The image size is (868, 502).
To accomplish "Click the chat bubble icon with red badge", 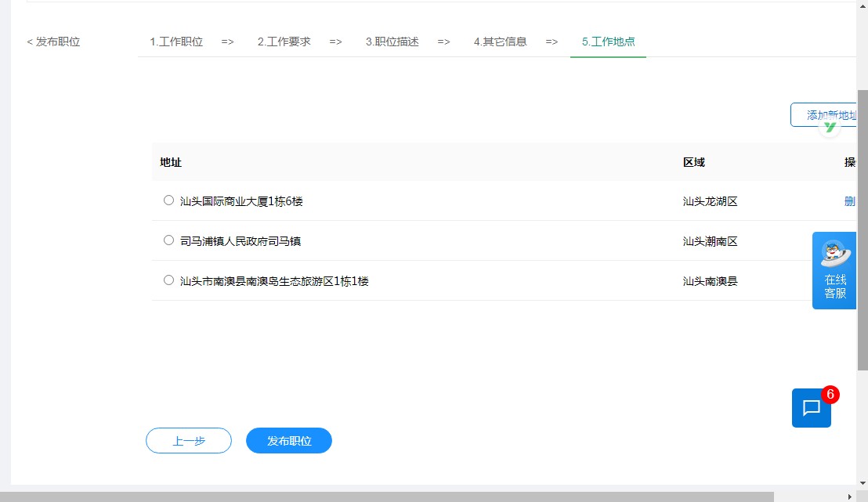I will [x=811, y=408].
